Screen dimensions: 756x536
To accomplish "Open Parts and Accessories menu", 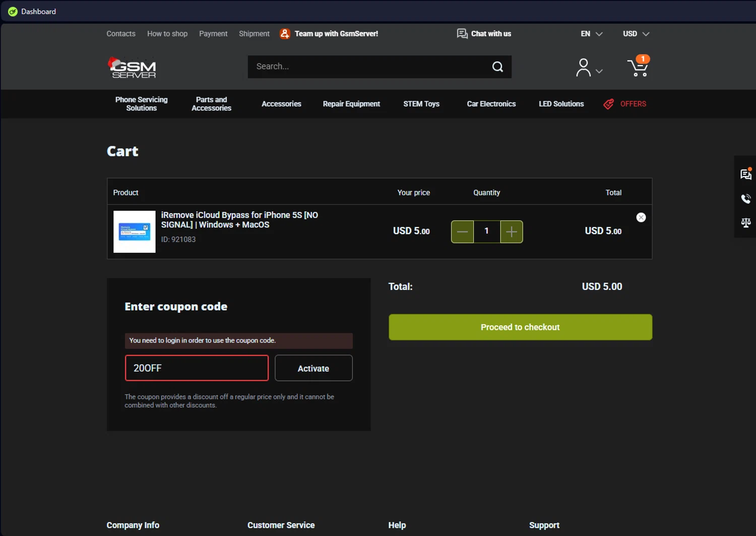I will point(212,104).
